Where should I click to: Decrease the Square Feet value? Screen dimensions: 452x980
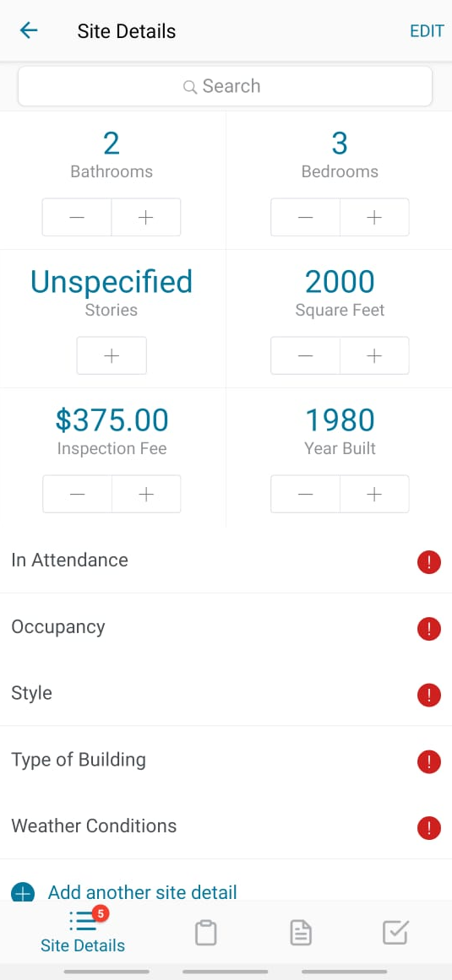[x=305, y=355]
